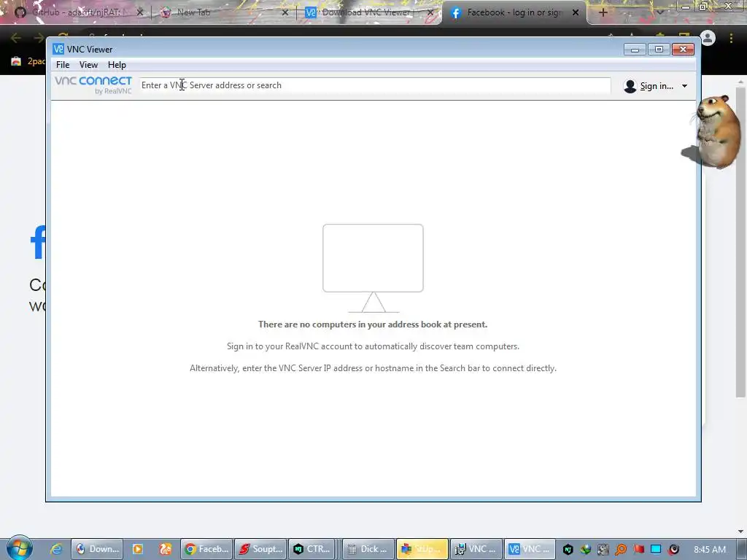Switch to the active VNC Viewer taskbar button
747x560 pixels.
[x=530, y=549]
